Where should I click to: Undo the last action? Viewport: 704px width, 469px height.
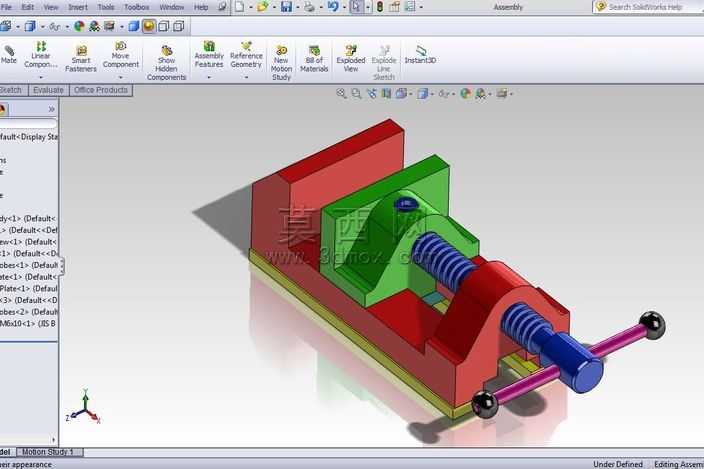[x=333, y=7]
